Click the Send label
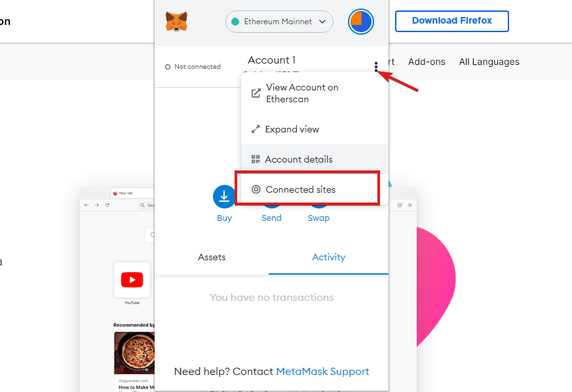This screenshot has width=572, height=392. coord(271,218)
